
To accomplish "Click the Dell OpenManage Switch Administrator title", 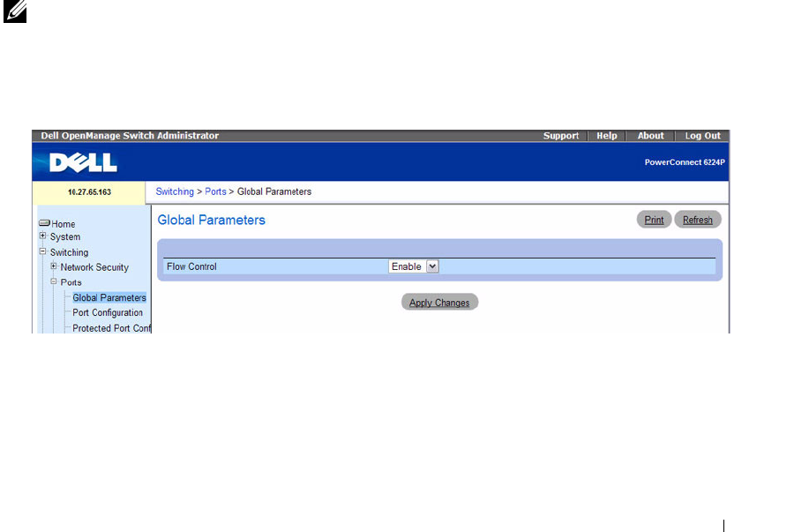I will (x=130, y=136).
